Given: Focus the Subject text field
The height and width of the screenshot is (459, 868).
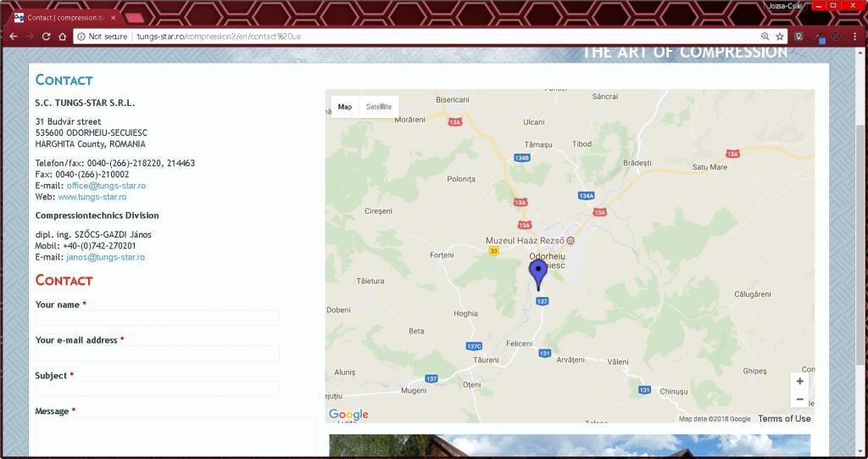Looking at the screenshot, I should [x=158, y=389].
